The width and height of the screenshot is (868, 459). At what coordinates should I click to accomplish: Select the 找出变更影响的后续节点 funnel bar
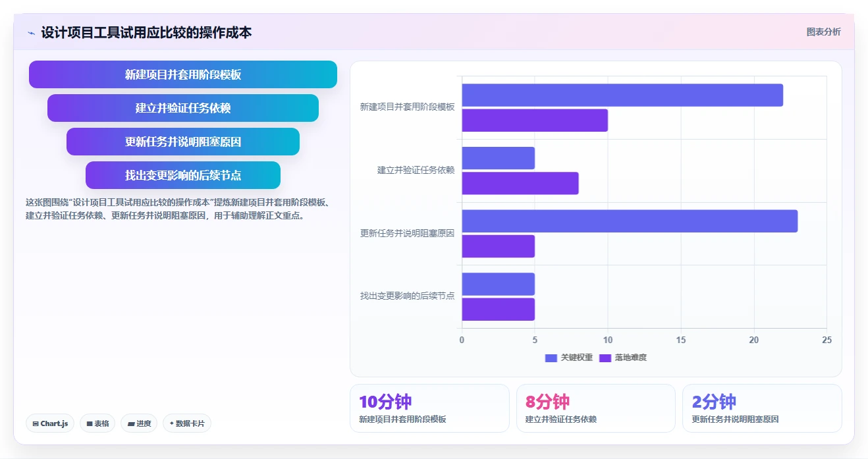[x=183, y=175]
